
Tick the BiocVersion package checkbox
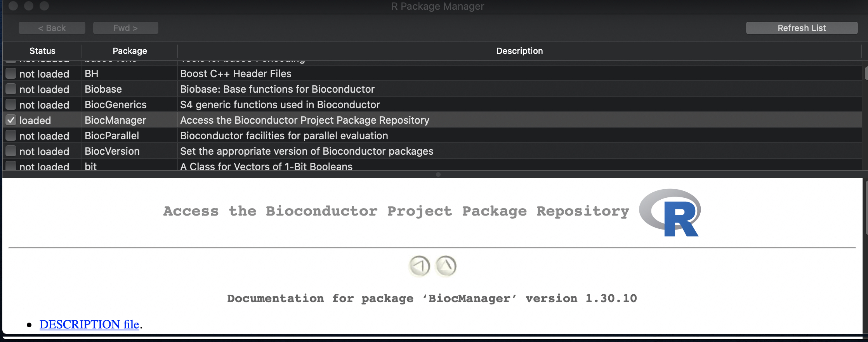(x=11, y=151)
